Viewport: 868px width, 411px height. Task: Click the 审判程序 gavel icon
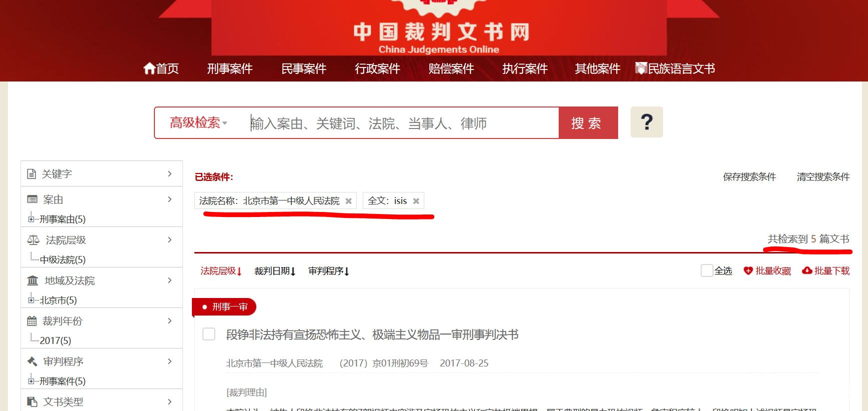click(32, 361)
